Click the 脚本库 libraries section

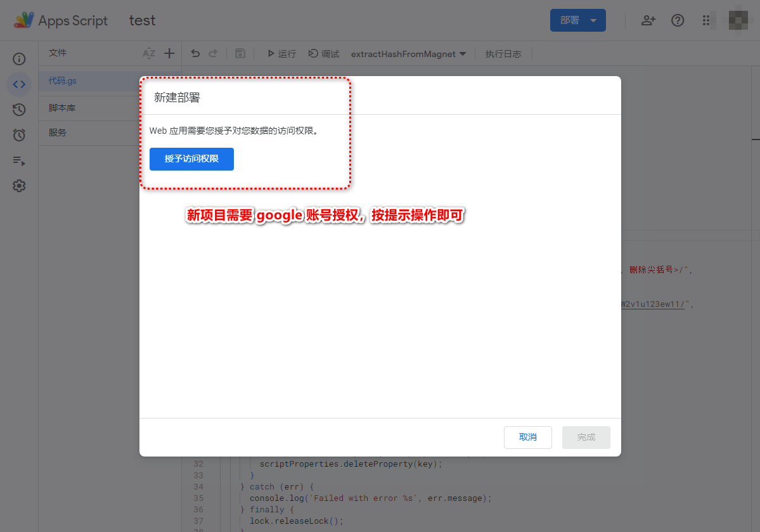(x=62, y=108)
